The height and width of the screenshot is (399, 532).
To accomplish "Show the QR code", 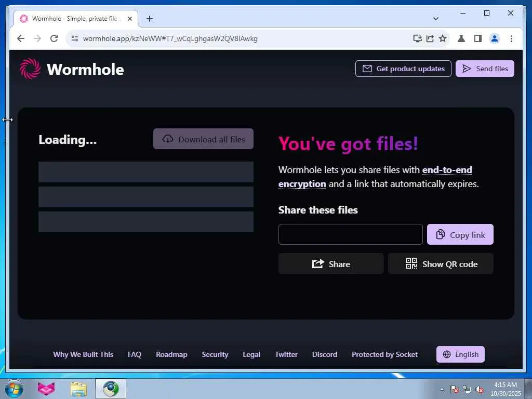I will point(441,263).
